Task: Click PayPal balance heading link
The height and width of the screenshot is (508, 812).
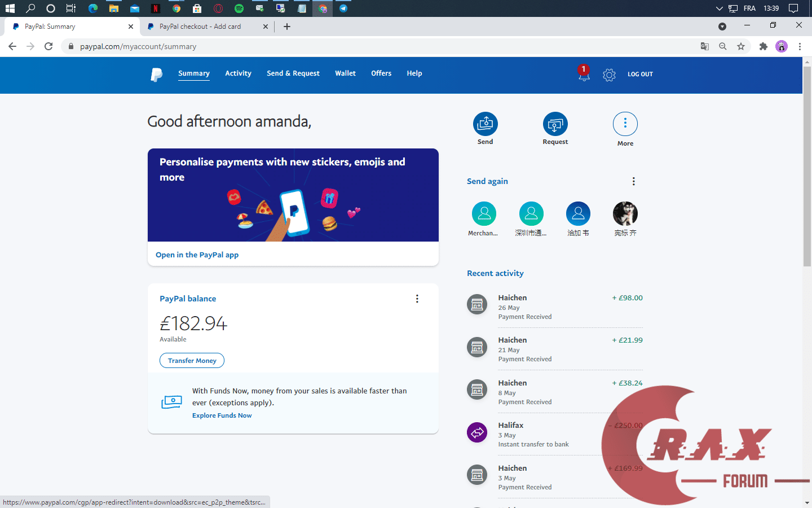Action: [188, 299]
